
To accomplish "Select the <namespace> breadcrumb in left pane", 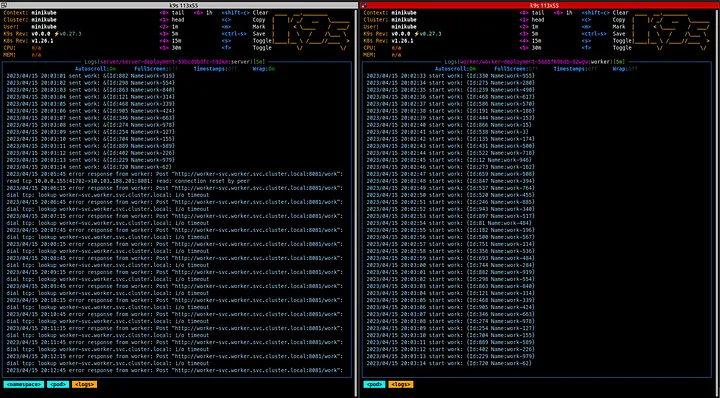I will 24,384.
